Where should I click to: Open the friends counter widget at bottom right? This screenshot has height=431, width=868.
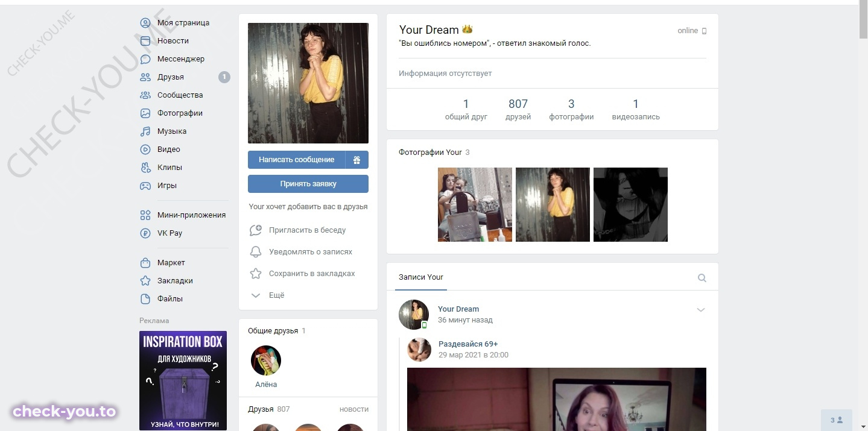tap(837, 420)
